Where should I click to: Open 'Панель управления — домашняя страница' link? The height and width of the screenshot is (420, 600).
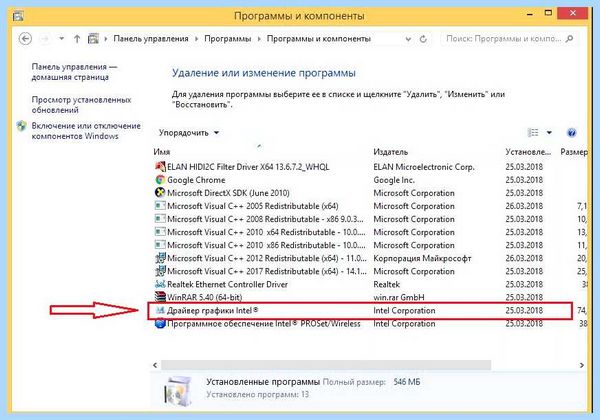pos(74,72)
